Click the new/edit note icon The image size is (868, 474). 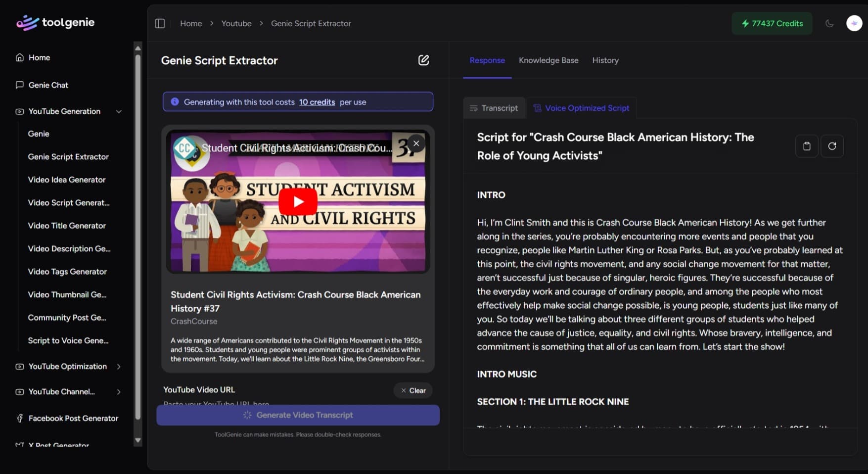[x=424, y=60]
